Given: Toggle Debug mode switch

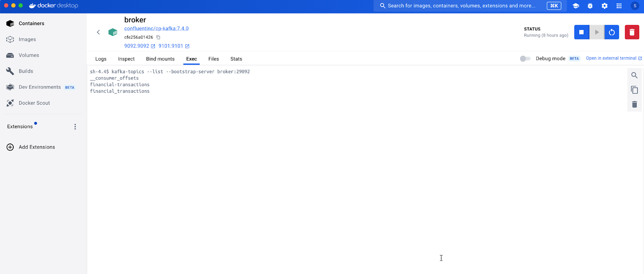Looking at the screenshot, I should (525, 58).
